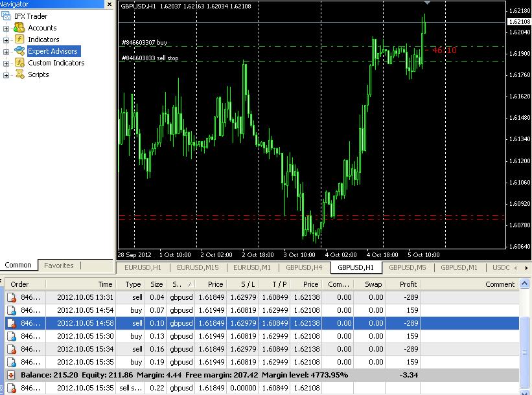The height and width of the screenshot is (395, 532).
Task: Click the Balance row summary icon
Action: 11,375
